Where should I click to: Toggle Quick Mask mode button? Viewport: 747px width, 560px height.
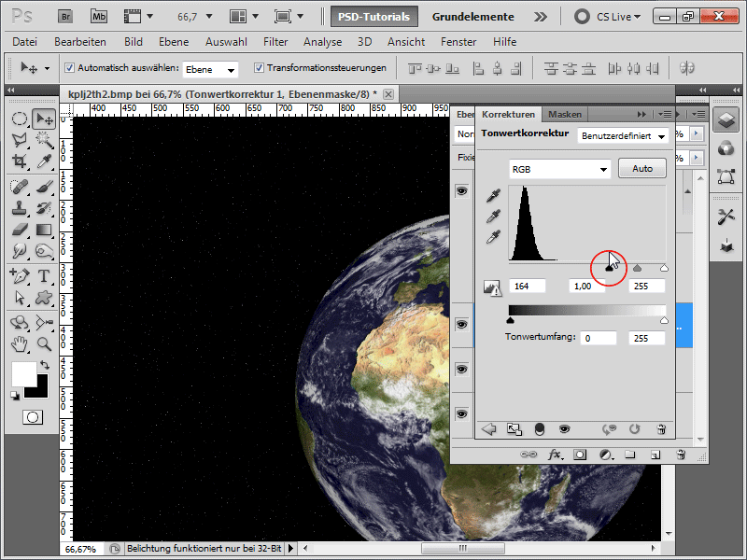pyautogui.click(x=33, y=417)
